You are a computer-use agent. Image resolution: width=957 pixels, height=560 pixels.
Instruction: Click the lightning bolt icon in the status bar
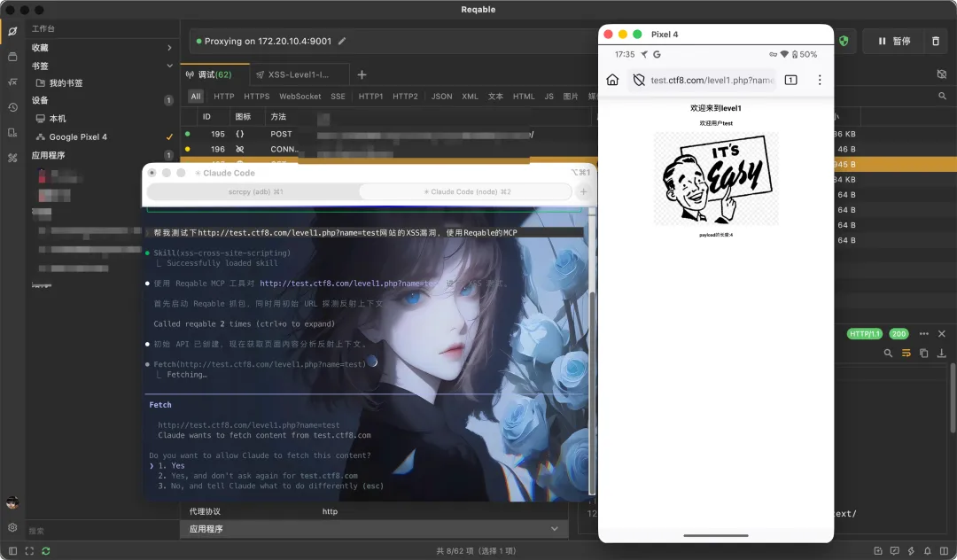click(911, 551)
